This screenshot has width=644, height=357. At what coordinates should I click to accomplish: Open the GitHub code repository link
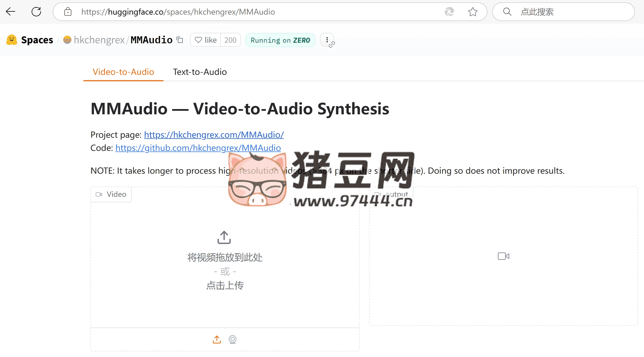198,148
